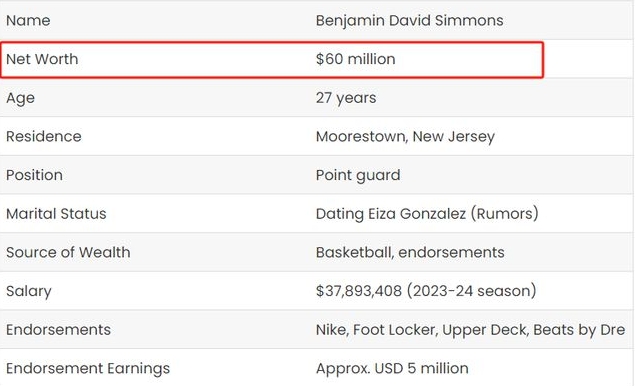Click the Position row label
Image resolution: width=635 pixels, height=386 pixels.
pos(34,175)
